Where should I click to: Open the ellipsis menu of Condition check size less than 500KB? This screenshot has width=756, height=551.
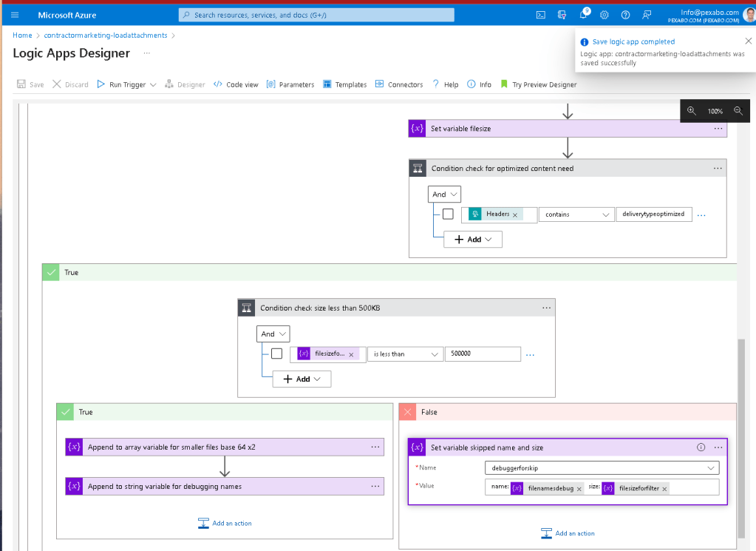tap(546, 308)
